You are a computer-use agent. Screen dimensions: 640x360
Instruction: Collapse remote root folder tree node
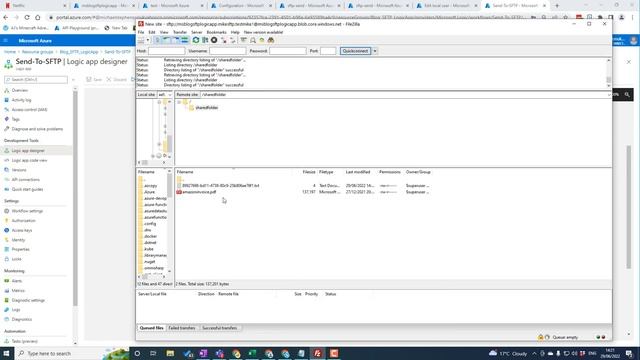point(179,102)
